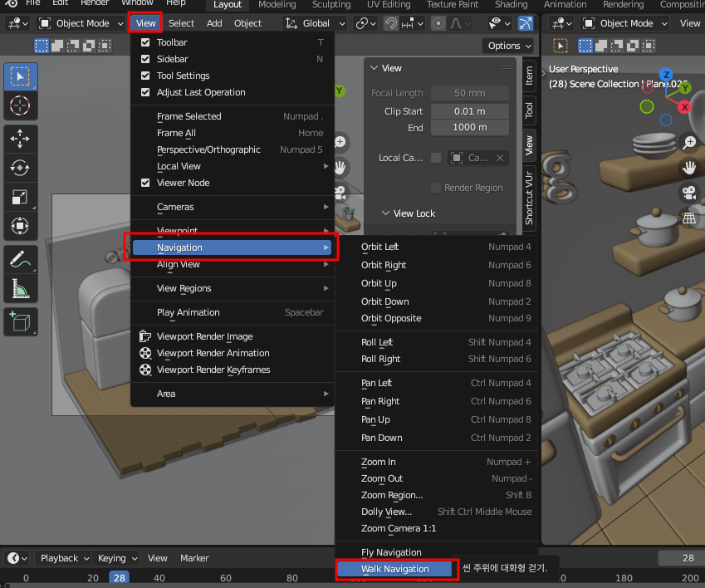Open the Tool sidebar tab
This screenshot has width=705, height=588.
point(529,110)
